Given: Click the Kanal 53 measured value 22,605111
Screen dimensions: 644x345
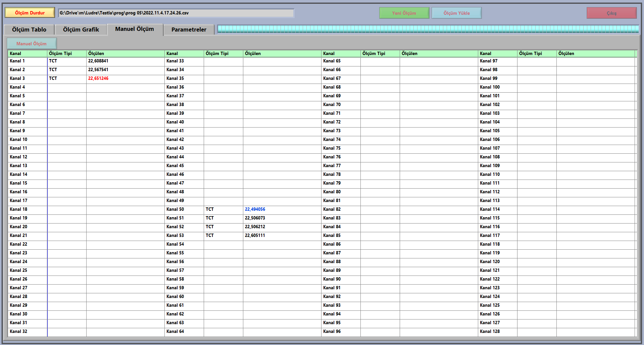Looking at the screenshot, I should coord(255,236).
